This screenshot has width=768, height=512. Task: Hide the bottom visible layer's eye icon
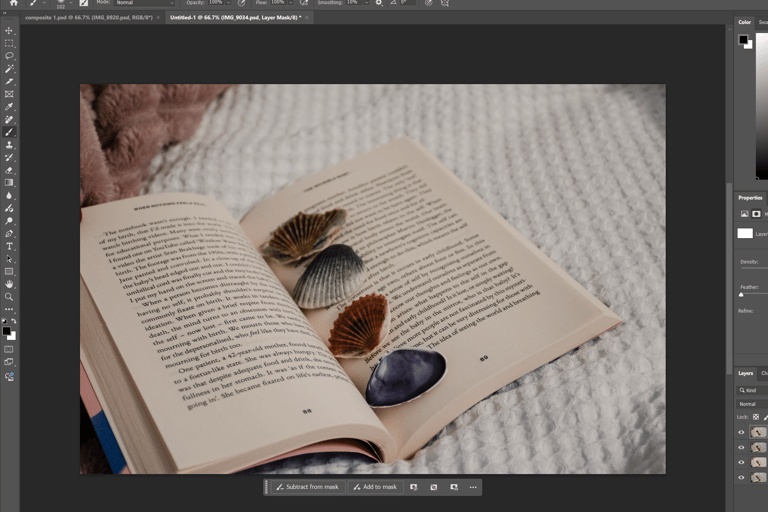coord(741,477)
